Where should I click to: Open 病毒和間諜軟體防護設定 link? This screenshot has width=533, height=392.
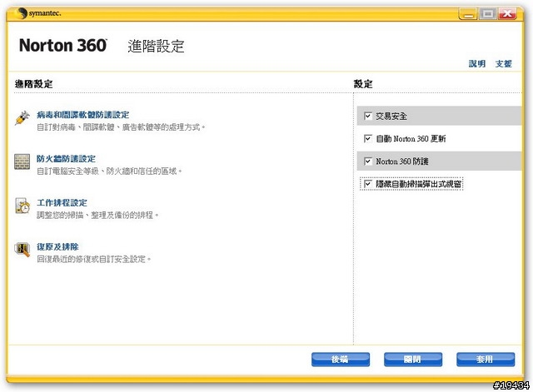click(83, 115)
